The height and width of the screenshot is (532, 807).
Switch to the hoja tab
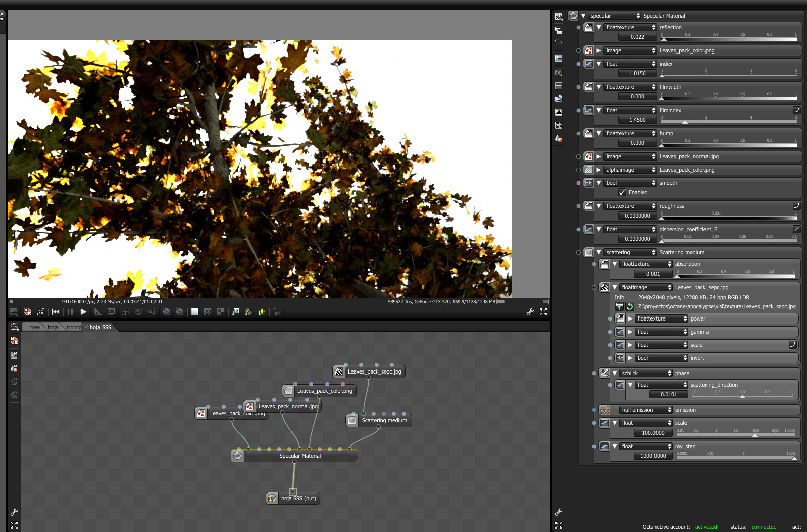53,327
